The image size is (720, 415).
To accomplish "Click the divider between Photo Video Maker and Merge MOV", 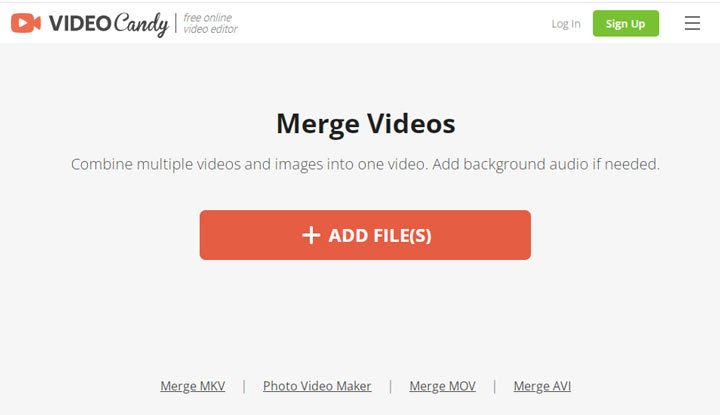I will (390, 386).
